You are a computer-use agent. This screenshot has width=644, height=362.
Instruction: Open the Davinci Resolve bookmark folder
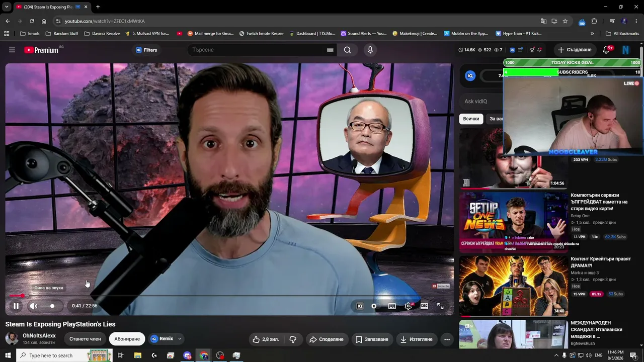[x=102, y=34]
